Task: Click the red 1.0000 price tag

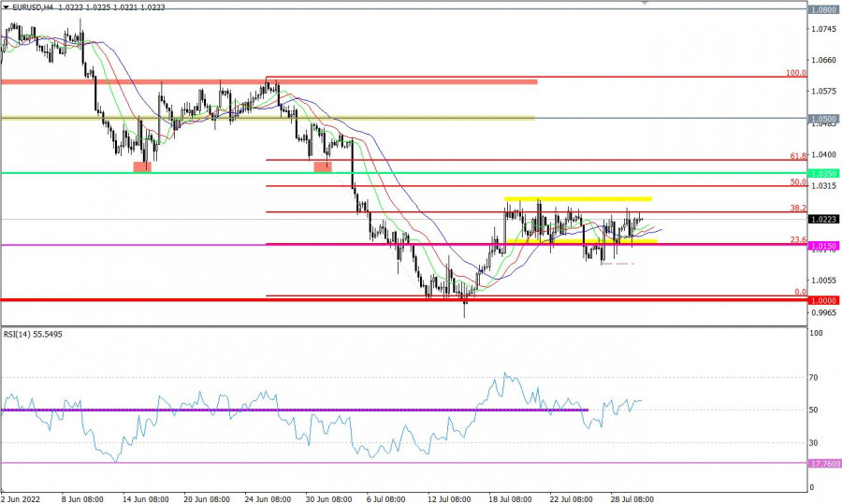Action: point(823,300)
